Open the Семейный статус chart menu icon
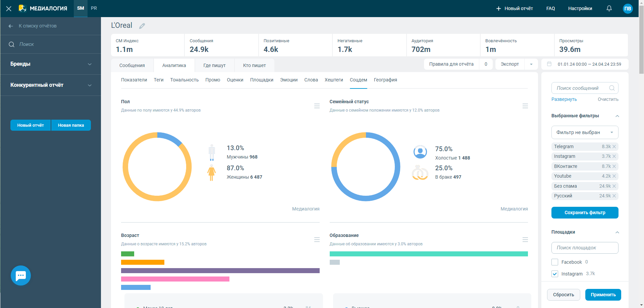Screen dimensions: 644x308 click(x=525, y=106)
